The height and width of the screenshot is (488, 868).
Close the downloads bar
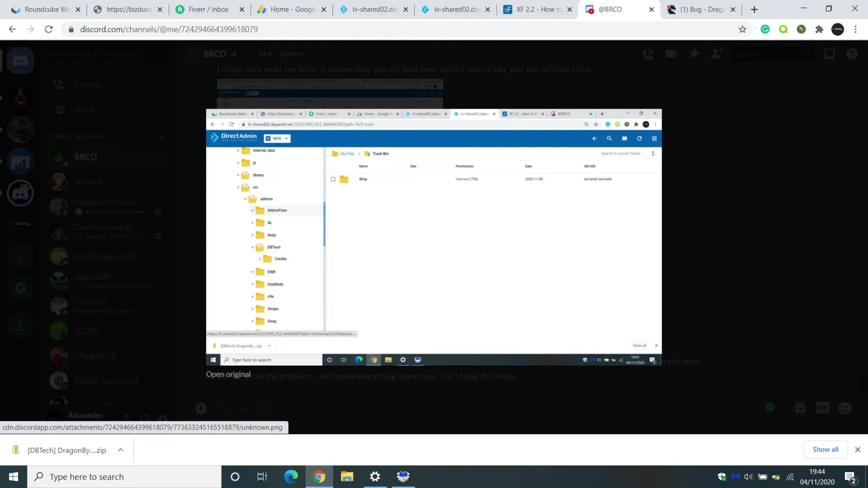[858, 449]
